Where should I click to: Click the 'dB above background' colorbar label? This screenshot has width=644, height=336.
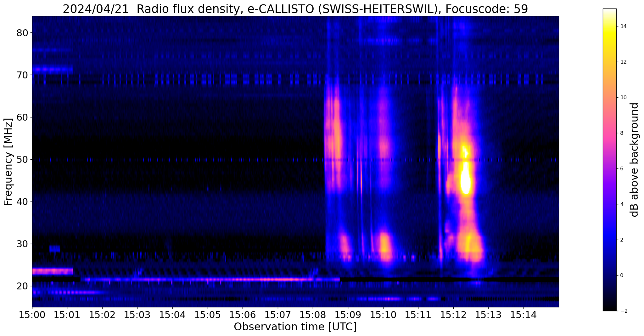pos(634,160)
